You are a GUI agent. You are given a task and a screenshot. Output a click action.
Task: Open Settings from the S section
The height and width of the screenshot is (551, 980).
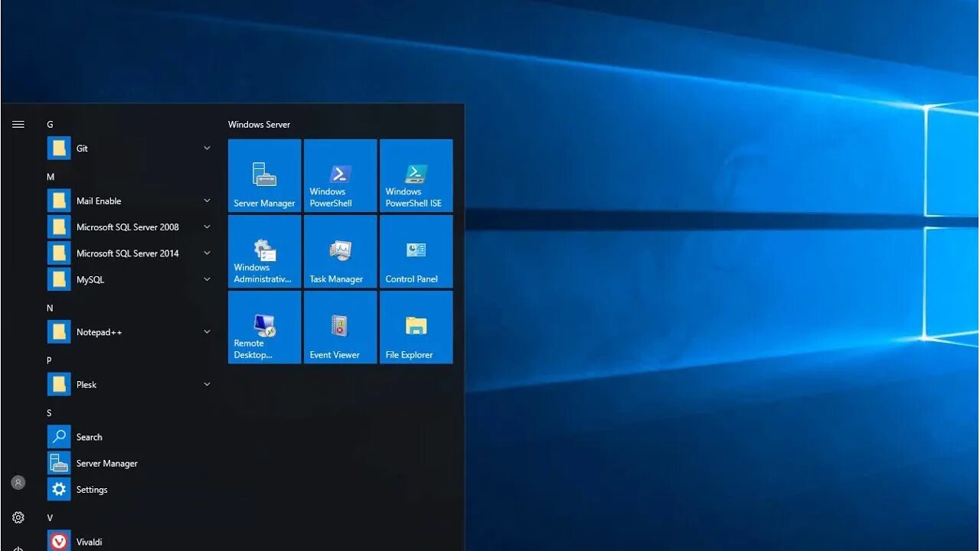[x=130, y=490]
